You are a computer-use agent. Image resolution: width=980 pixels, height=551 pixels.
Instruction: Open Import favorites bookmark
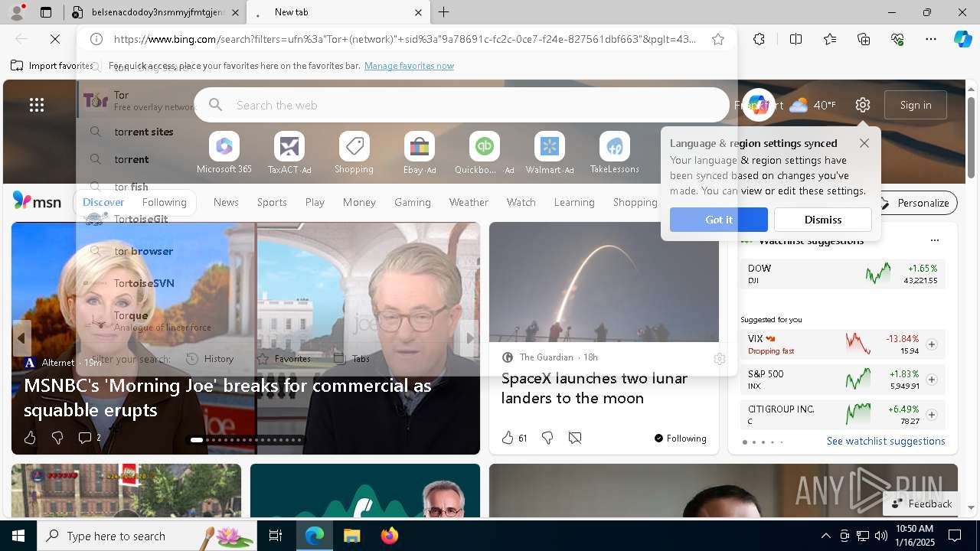[52, 66]
